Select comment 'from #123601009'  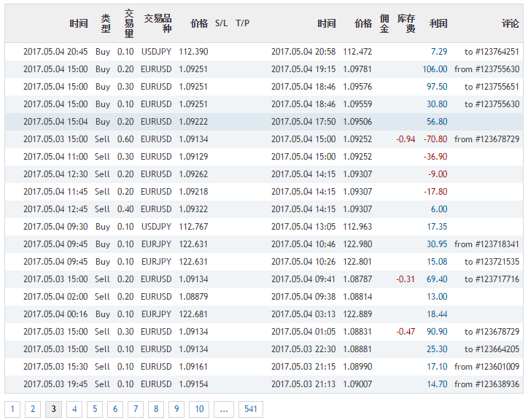tap(487, 367)
